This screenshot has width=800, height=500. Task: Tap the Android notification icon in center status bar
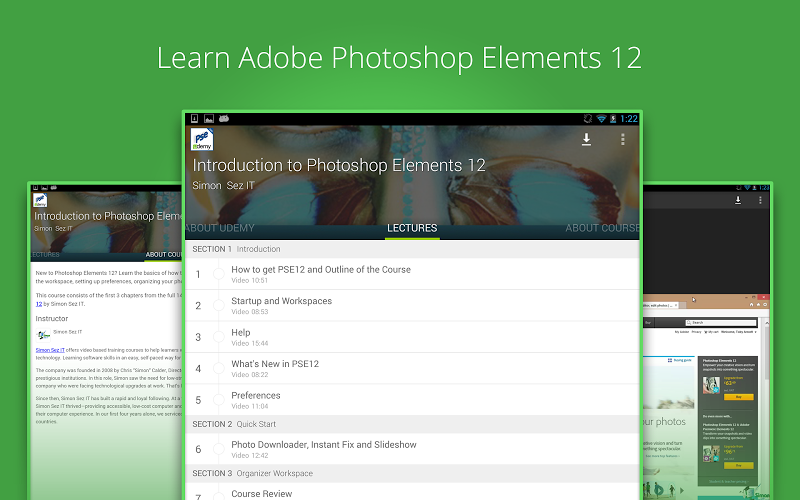[x=223, y=118]
